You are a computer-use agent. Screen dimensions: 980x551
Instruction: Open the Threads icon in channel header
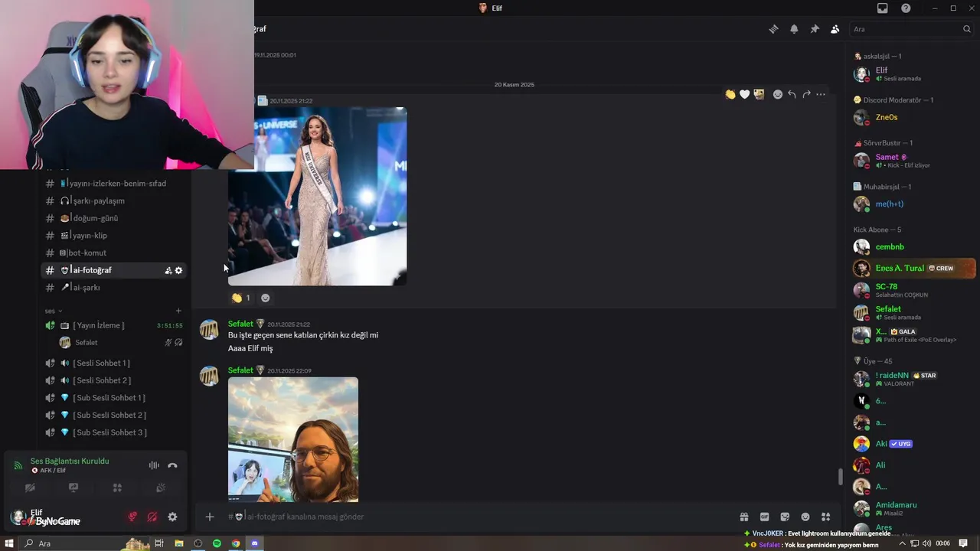tap(773, 29)
